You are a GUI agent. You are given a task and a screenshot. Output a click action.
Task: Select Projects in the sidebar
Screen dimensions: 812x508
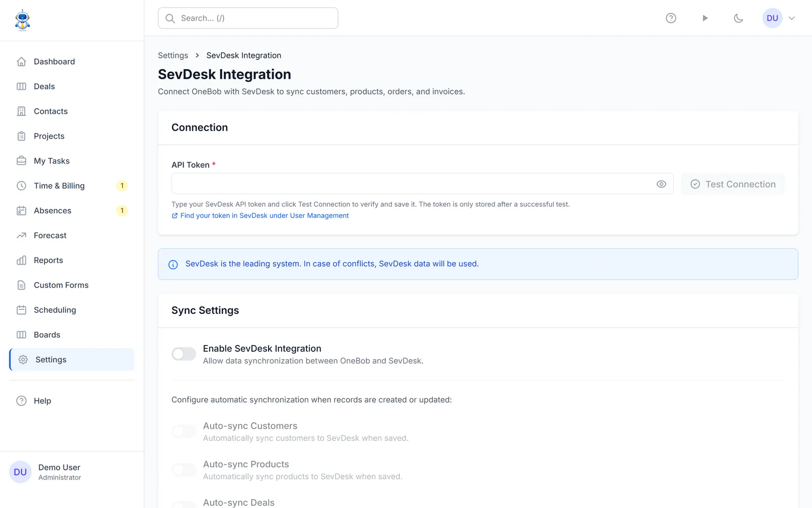click(72, 136)
